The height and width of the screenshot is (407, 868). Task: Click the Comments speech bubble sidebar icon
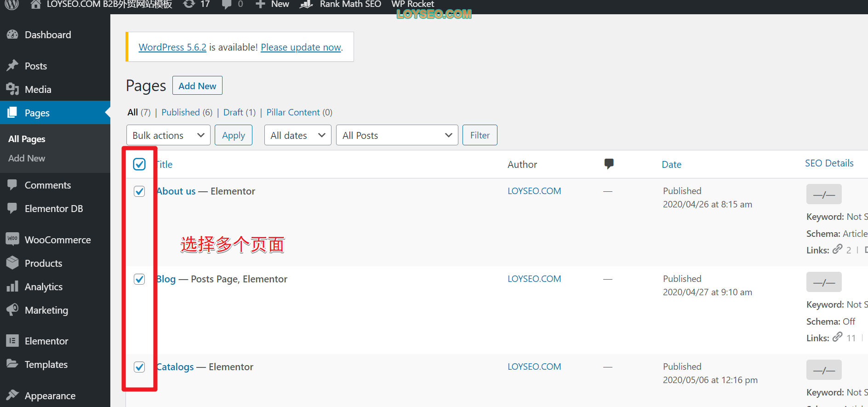(x=12, y=185)
